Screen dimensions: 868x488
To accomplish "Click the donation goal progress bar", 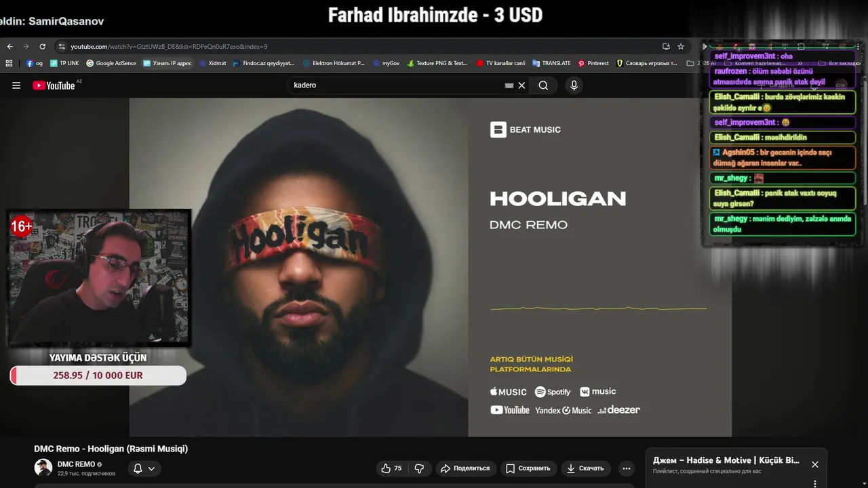I will (98, 375).
